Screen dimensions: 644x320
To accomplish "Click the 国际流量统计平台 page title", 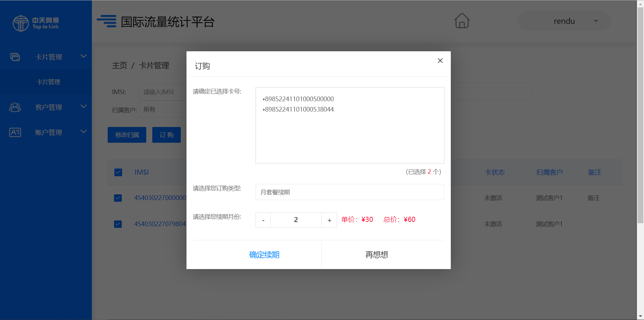I will click(x=167, y=22).
